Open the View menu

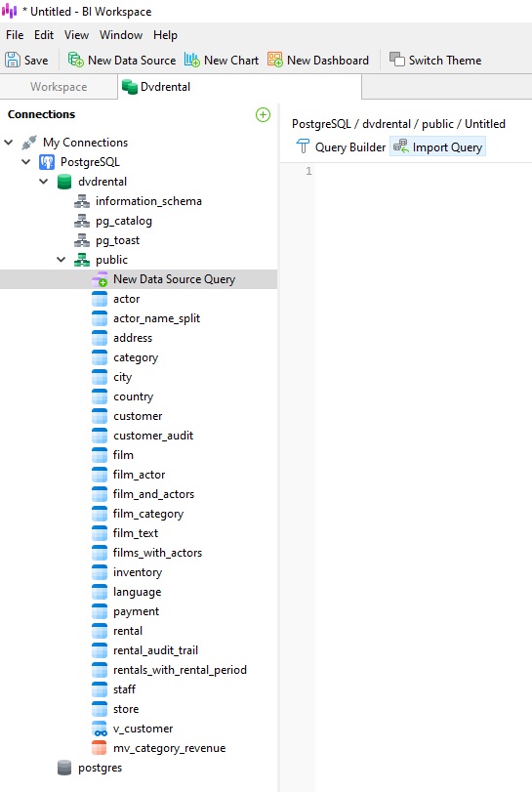tap(76, 35)
